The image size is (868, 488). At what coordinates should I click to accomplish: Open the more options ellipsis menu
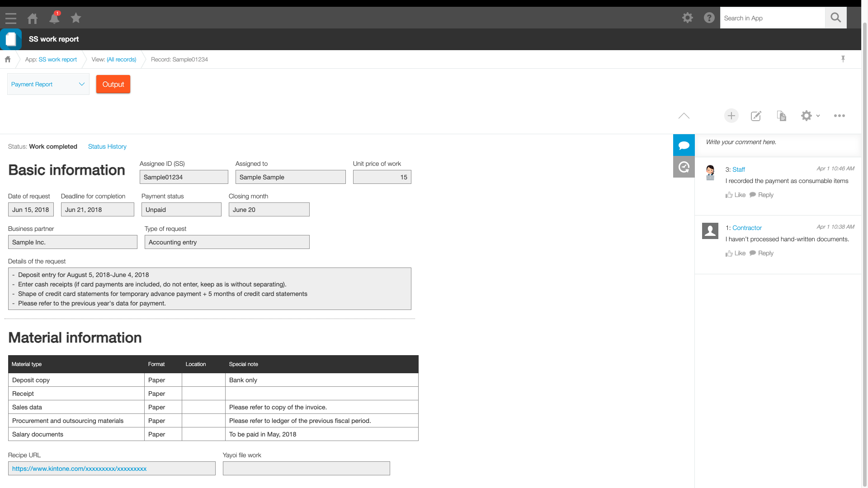pyautogui.click(x=839, y=116)
